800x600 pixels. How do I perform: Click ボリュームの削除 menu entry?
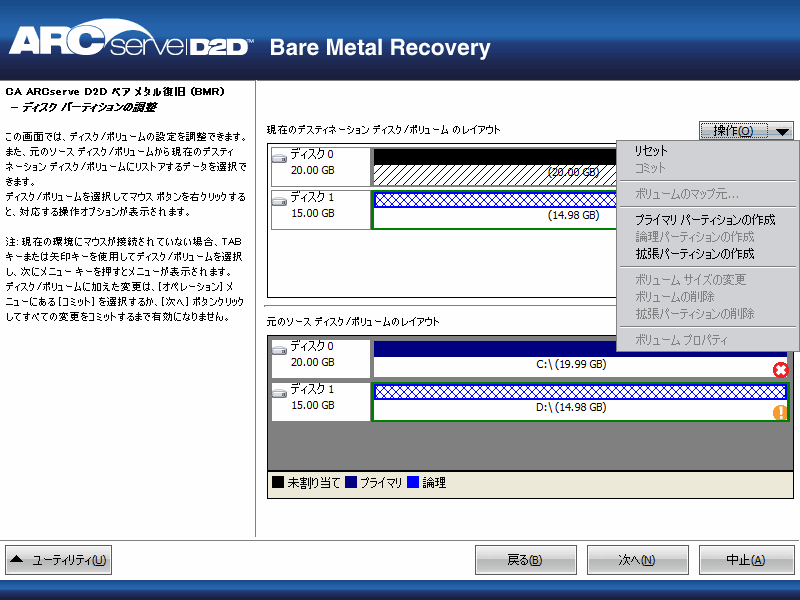point(674,296)
